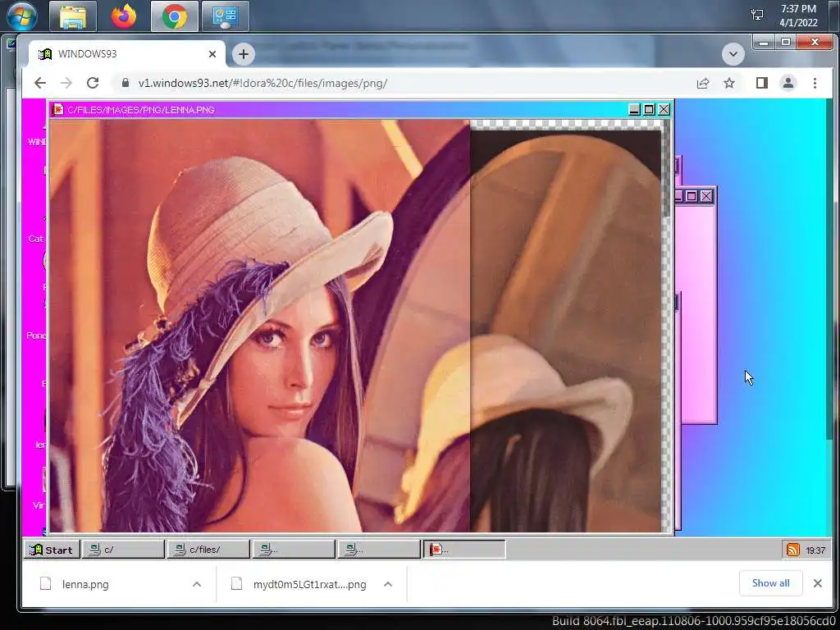Click the network icon in the system tray
Screen dimensions: 840x630
pos(757,15)
